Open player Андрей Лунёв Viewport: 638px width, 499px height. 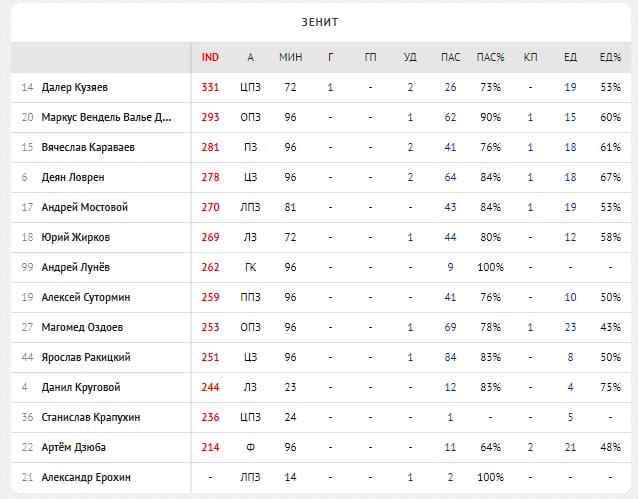pyautogui.click(x=76, y=267)
